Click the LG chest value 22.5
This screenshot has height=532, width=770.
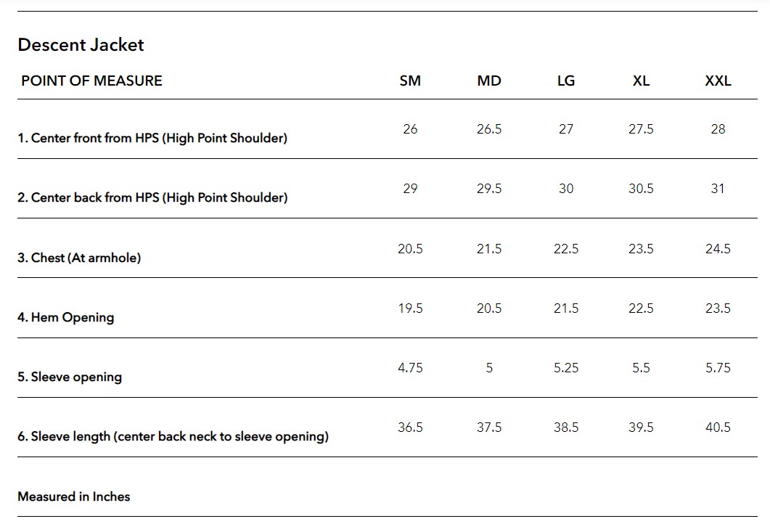click(566, 249)
